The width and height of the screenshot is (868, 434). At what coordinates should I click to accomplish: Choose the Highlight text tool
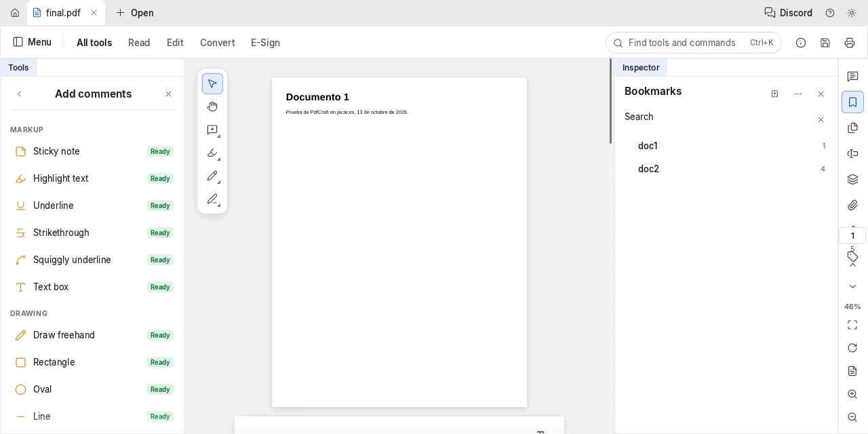(93, 178)
